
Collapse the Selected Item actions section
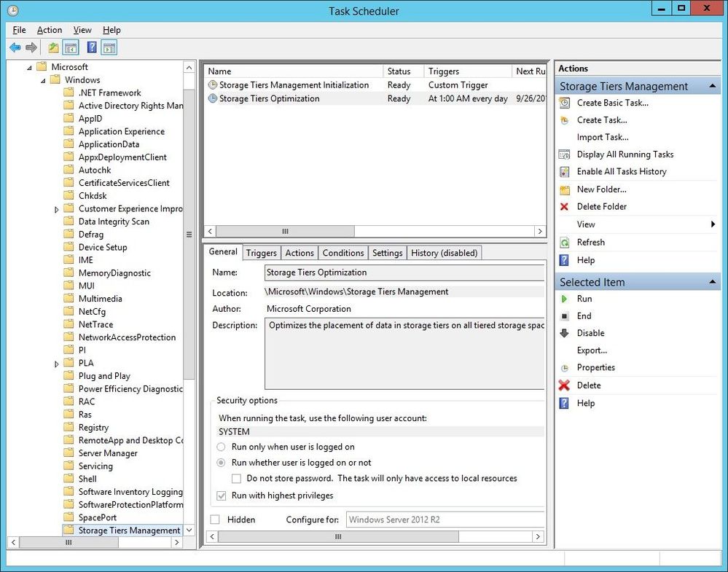point(712,282)
